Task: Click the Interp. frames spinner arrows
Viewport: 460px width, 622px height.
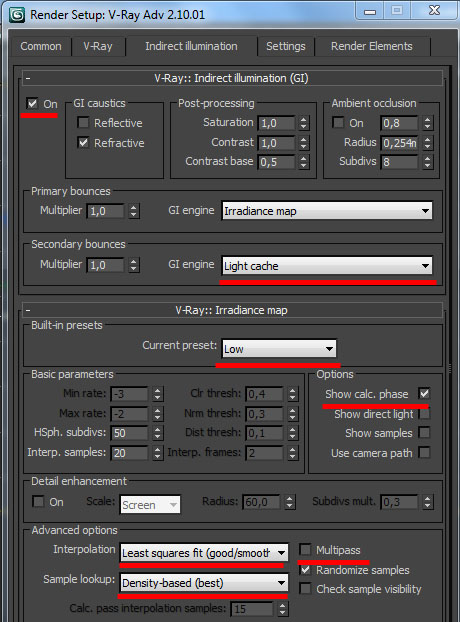Action: pyautogui.click(x=292, y=453)
